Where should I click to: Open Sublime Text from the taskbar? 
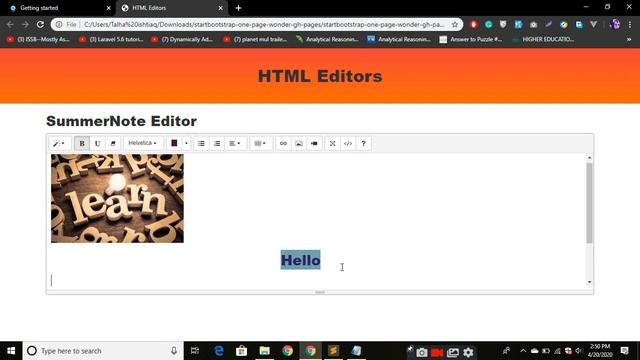click(x=333, y=351)
